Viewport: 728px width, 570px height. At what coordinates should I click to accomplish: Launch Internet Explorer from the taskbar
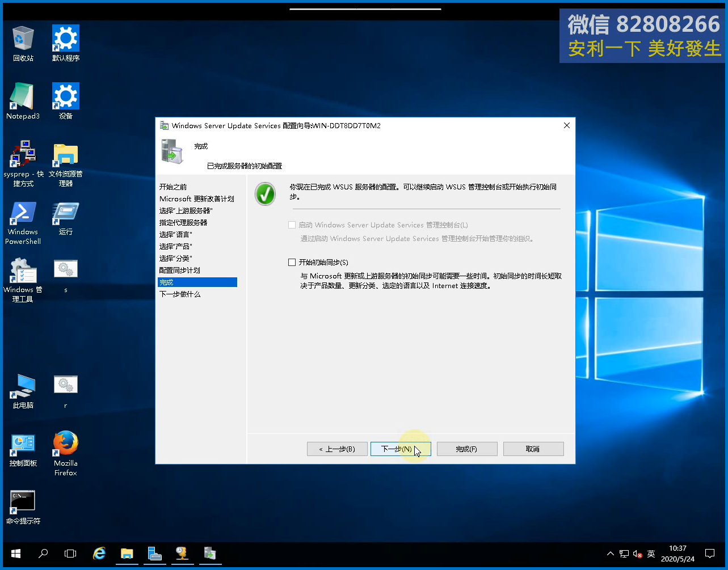99,554
